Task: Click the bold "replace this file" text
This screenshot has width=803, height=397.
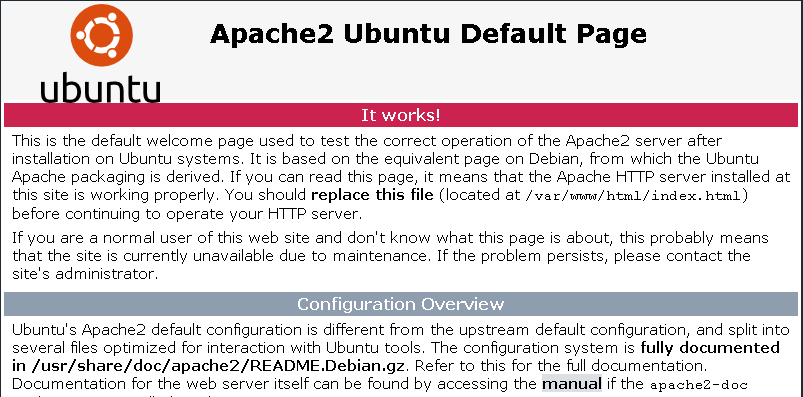Action: pyautogui.click(x=373, y=195)
